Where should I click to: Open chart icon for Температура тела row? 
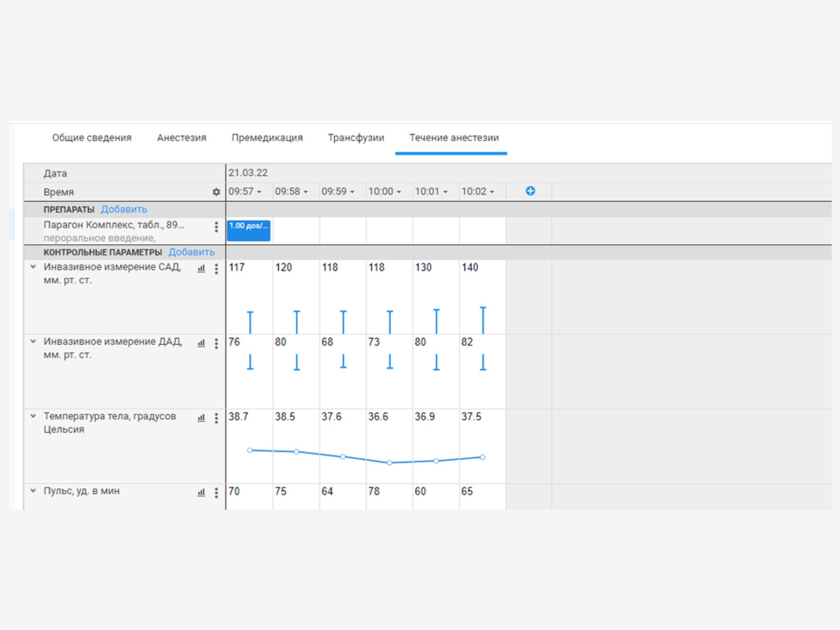point(201,418)
